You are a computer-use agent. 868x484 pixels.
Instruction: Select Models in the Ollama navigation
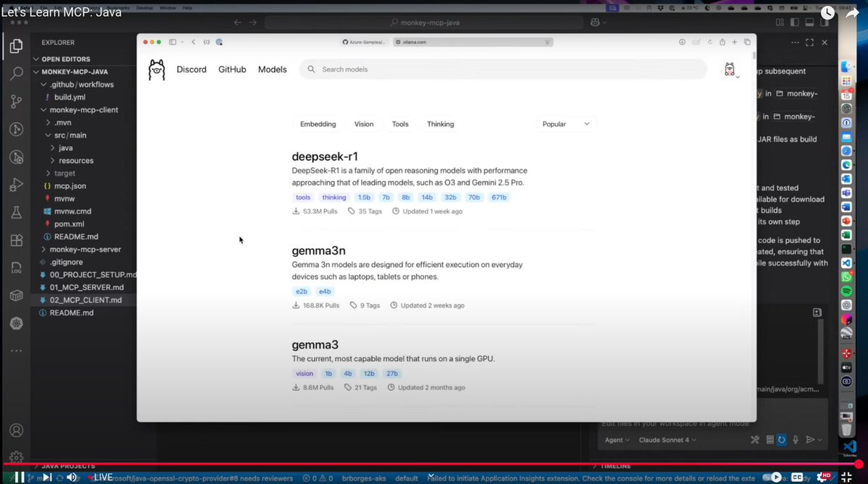coord(272,69)
